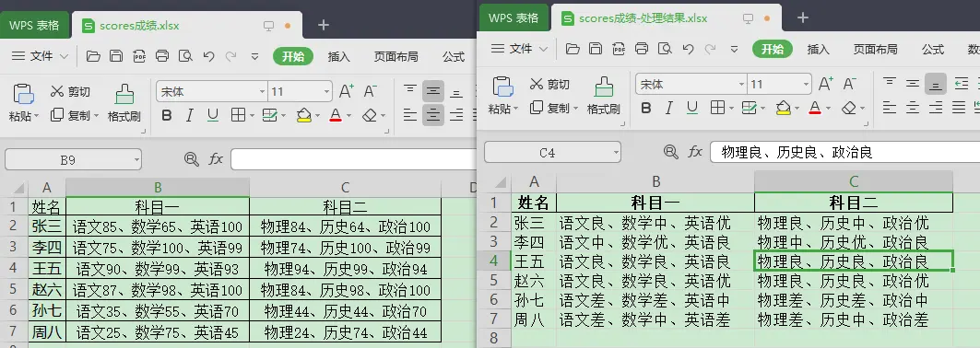Export to PDF icon in right window
The image size is (980, 348).
click(618, 49)
